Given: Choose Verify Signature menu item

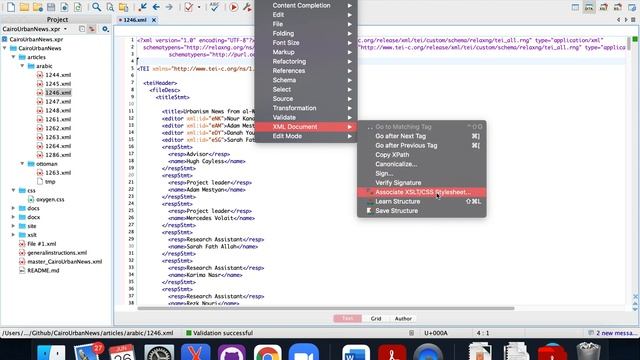Looking at the screenshot, I should pyautogui.click(x=422, y=183).
